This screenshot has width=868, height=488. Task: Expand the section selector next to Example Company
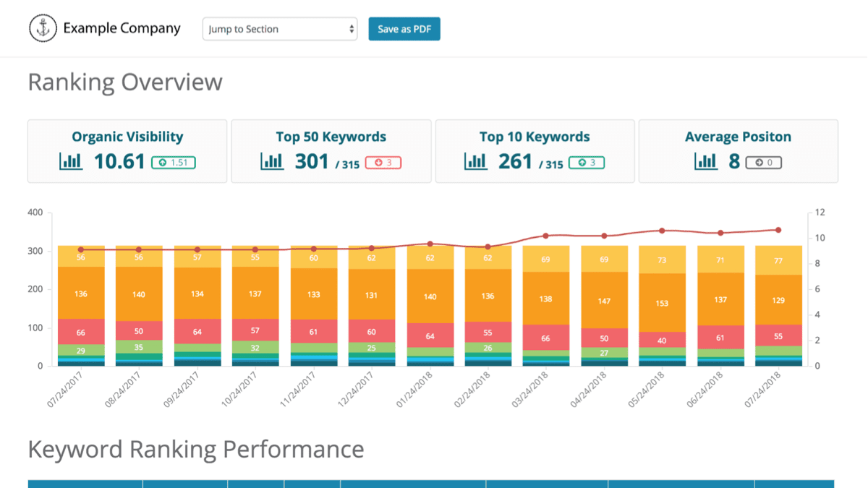point(280,29)
